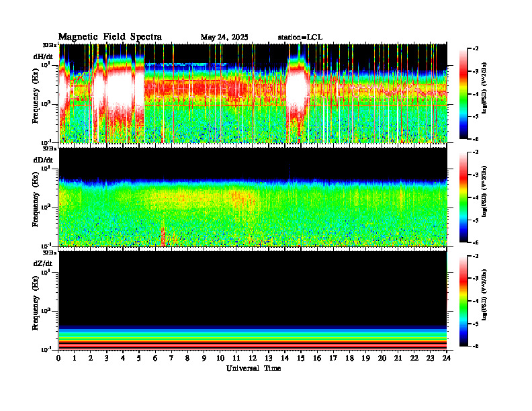Viewport: 532px width, 411px height.
Task: Click hour 1 tick label on time axis
Action: pyautogui.click(x=75, y=359)
